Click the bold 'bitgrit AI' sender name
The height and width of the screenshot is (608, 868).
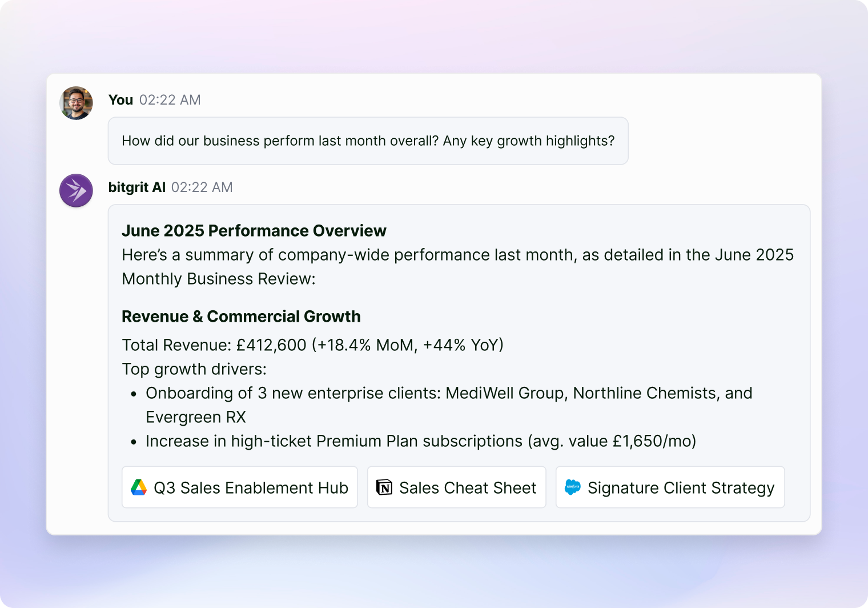click(137, 187)
